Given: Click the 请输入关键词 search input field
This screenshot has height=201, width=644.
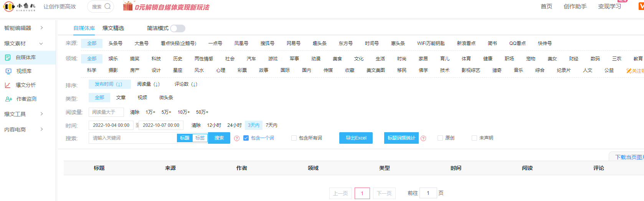Looking at the screenshot, I should (132, 138).
